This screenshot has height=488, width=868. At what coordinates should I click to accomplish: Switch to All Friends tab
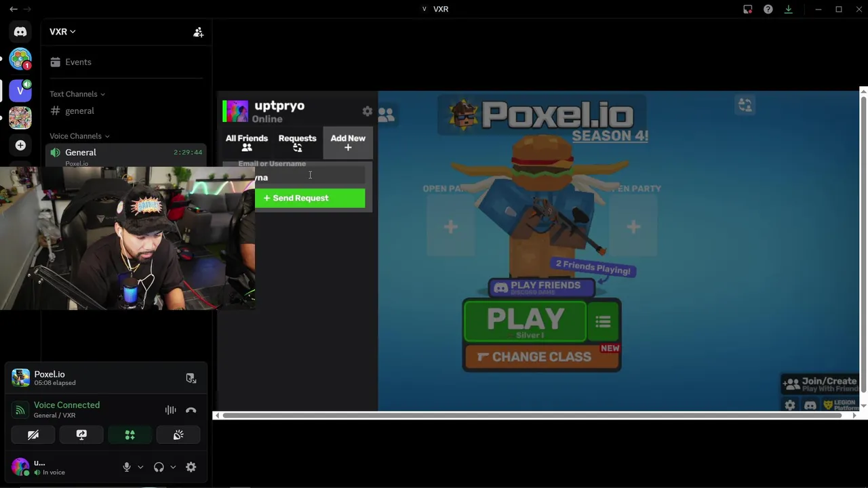click(247, 142)
